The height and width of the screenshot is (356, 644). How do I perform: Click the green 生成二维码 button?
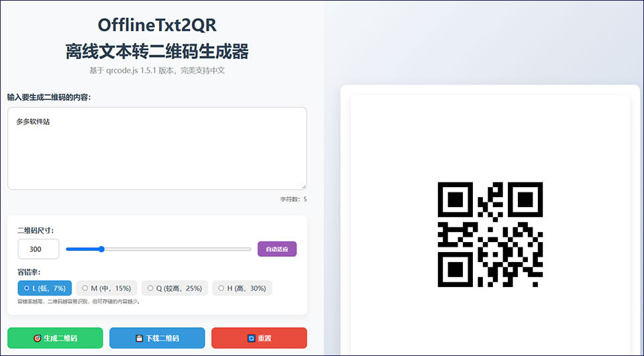[x=55, y=338]
